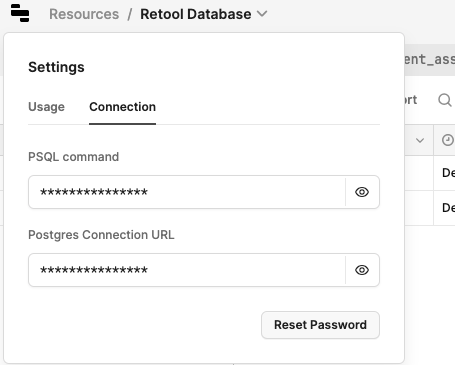Focus the Postgres Connection URL field
Screen dimensions: 455x365
click(x=187, y=270)
